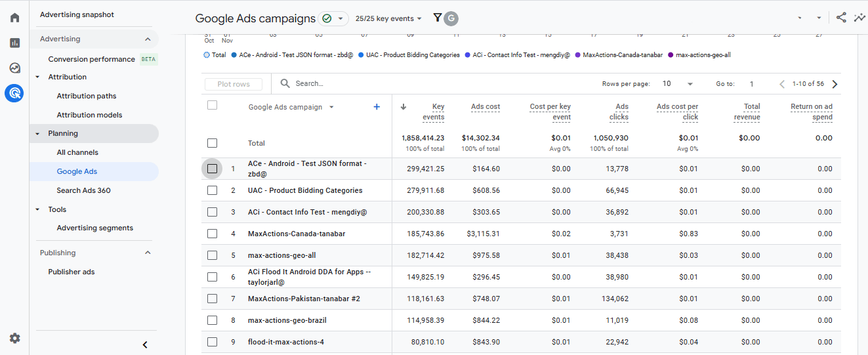Go to the previous page of rows
Screen dimensions: 868x355
click(782, 84)
